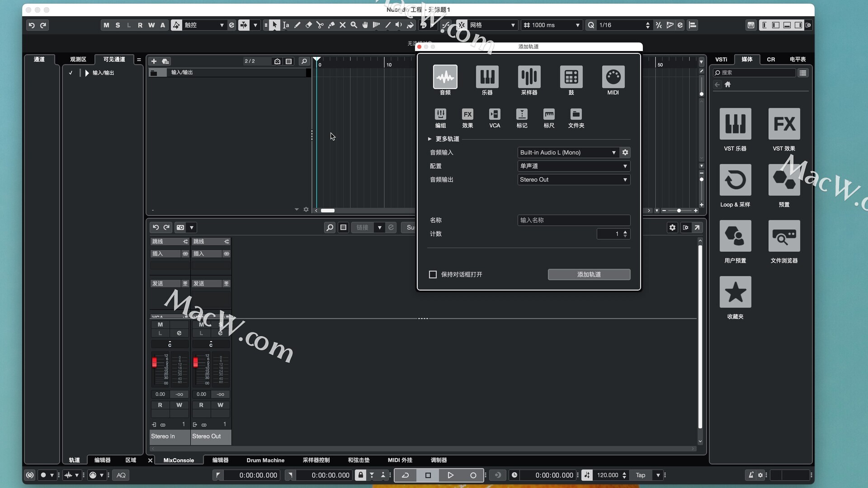Click the Tap tempo button

point(640,475)
